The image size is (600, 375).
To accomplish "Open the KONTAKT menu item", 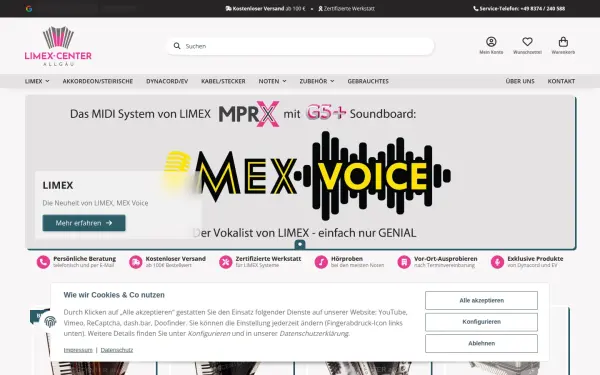I will [561, 81].
